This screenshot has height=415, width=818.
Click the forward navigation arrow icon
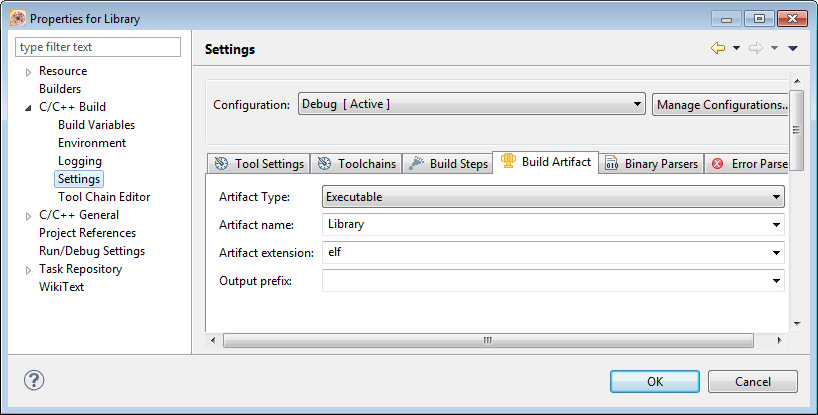click(x=756, y=48)
